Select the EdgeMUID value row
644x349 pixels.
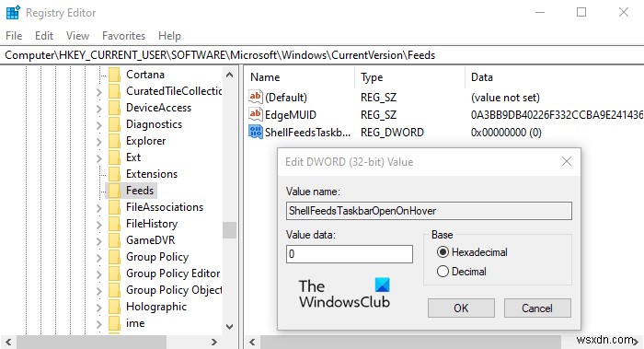click(x=445, y=115)
